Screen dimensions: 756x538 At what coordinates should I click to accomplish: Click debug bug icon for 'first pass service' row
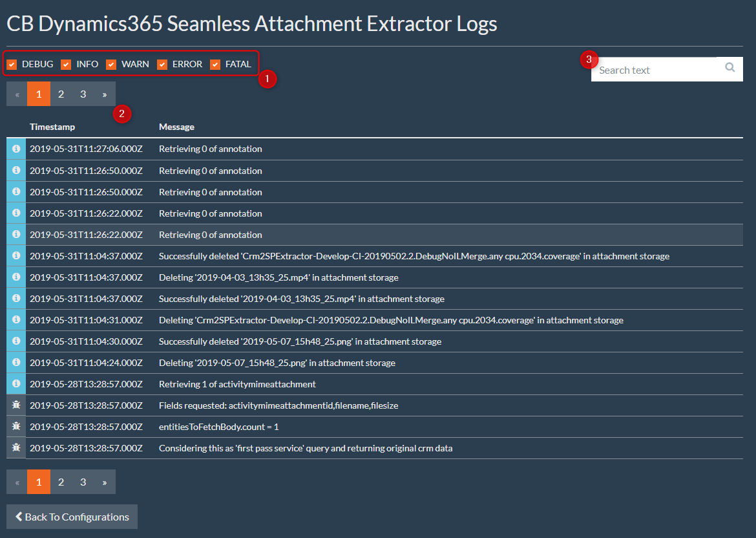16,447
